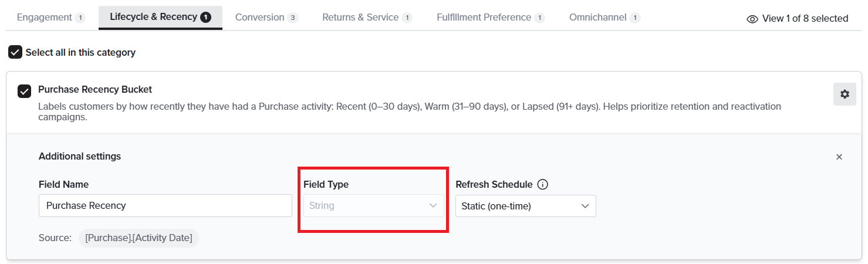Image resolution: width=868 pixels, height=264 pixels.
Task: Toggle the Purchase Recency Bucket checkbox
Action: (x=24, y=92)
